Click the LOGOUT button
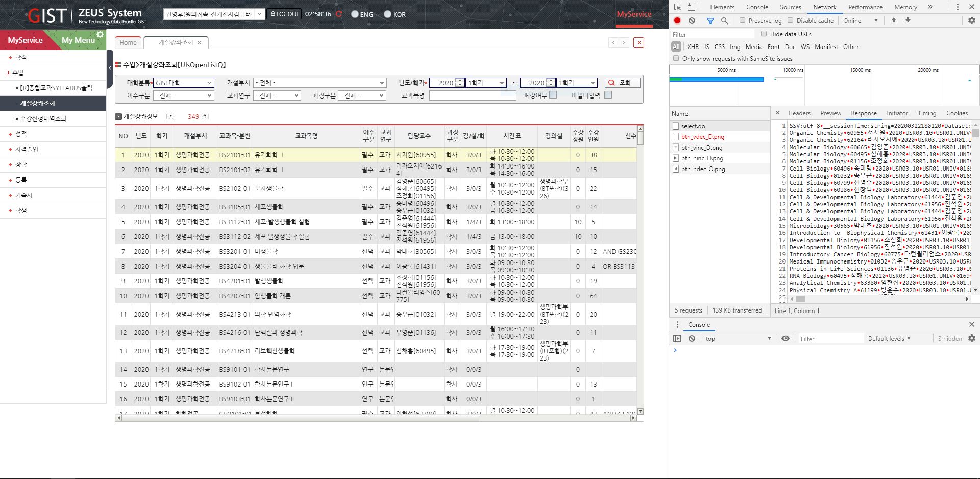The image size is (980, 479). pos(285,14)
